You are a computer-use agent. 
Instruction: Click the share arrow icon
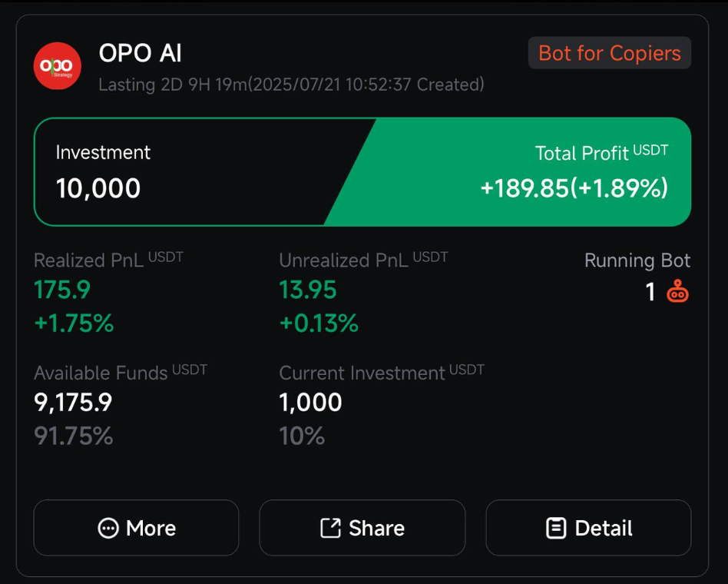coord(330,528)
